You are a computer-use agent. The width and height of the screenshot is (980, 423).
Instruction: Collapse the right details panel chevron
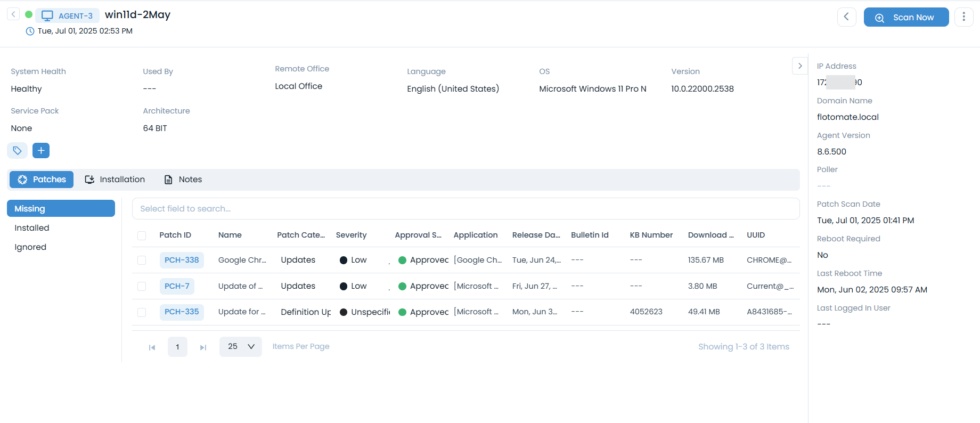point(800,66)
